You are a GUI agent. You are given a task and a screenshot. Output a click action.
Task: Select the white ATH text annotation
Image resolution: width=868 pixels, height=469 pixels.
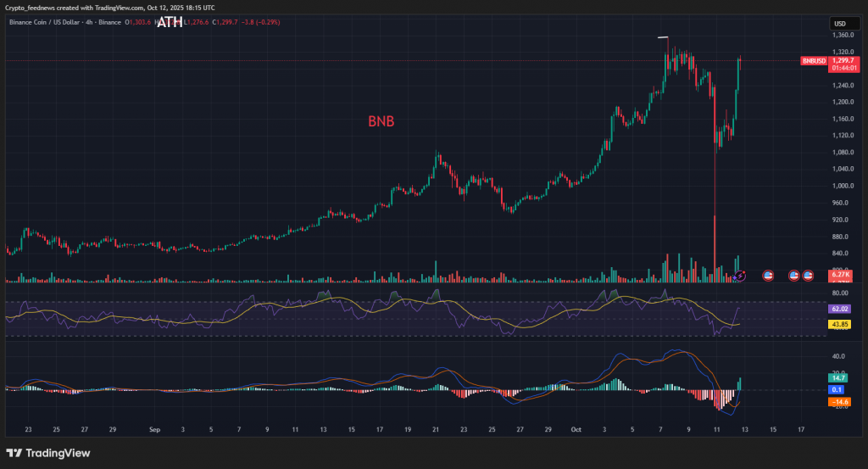(170, 22)
